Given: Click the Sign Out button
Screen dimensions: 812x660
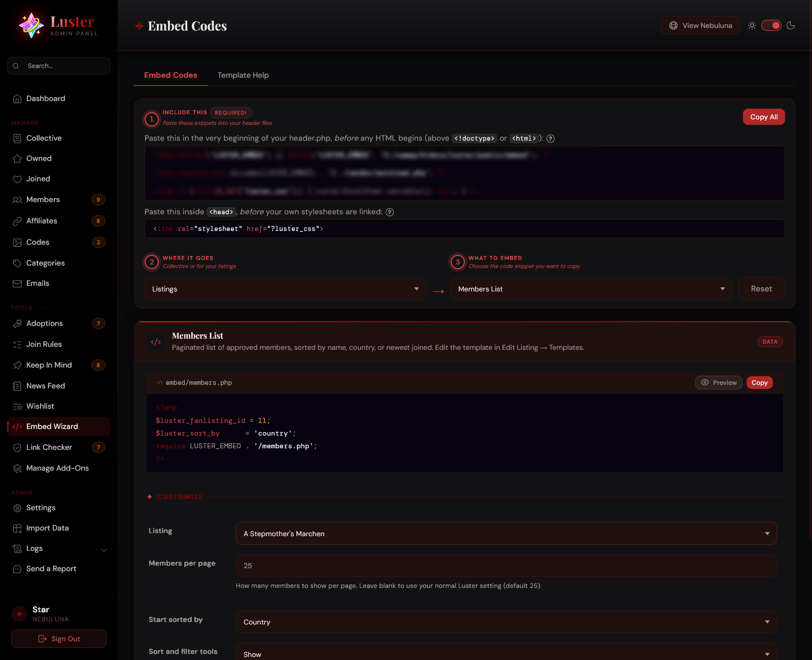Looking at the screenshot, I should pos(59,639).
